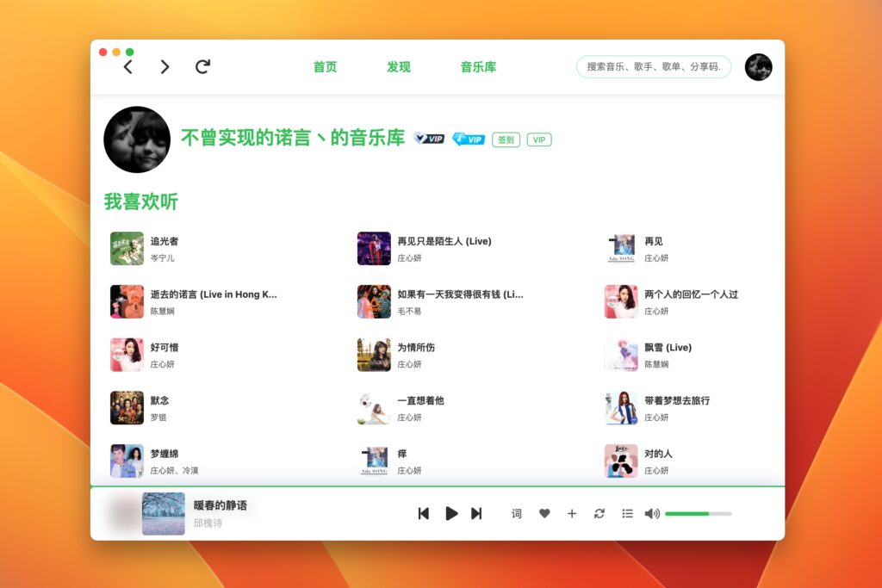This screenshot has width=882, height=588.
Task: Open the 首页 tab
Action: pyautogui.click(x=325, y=66)
